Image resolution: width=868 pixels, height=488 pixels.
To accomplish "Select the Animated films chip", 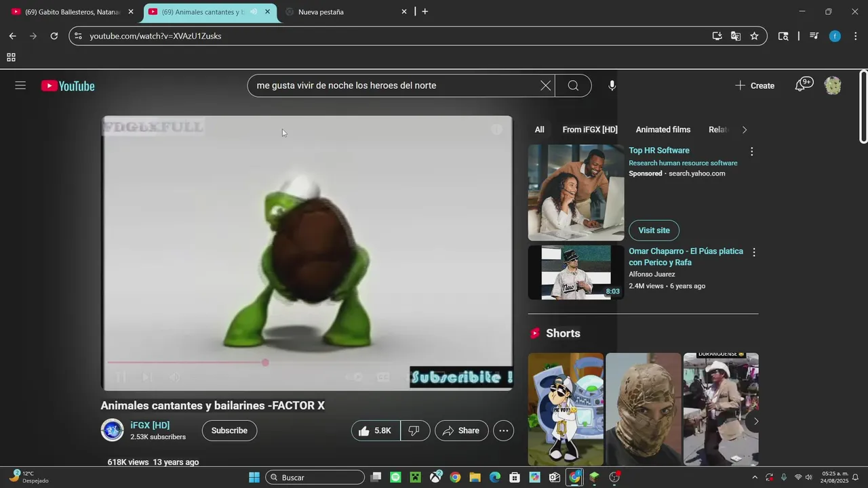I will coord(663,129).
